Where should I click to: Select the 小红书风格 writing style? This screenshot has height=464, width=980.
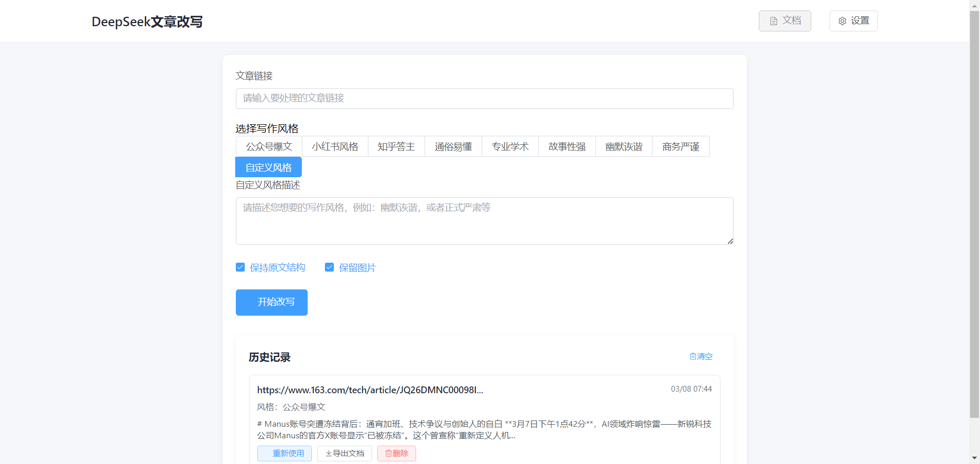click(335, 146)
